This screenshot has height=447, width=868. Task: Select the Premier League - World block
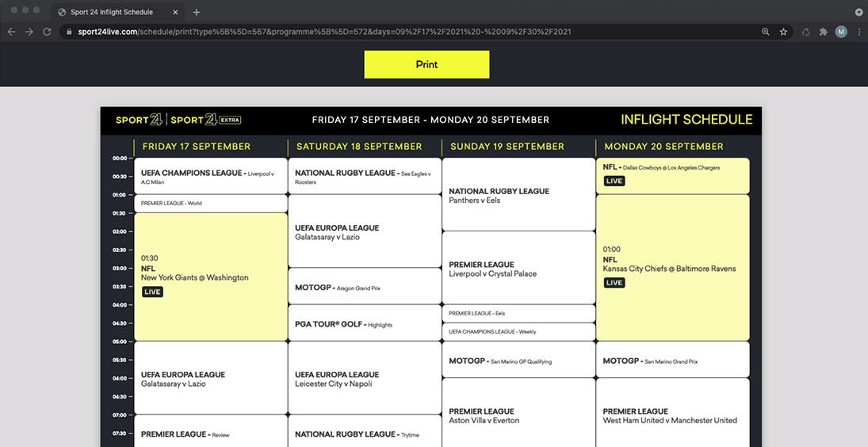(x=211, y=204)
